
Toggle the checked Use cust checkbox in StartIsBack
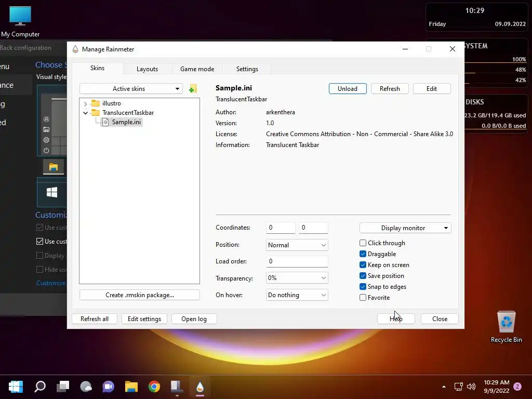click(39, 241)
